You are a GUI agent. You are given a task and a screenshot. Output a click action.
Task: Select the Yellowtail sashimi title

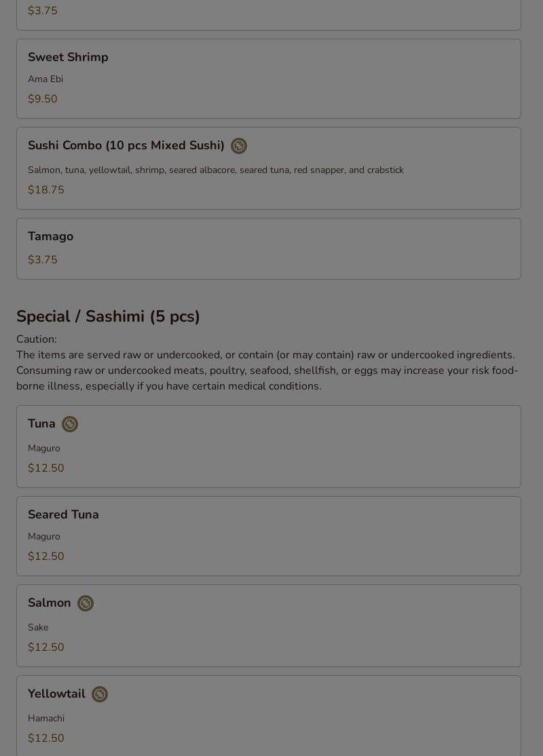(56, 694)
